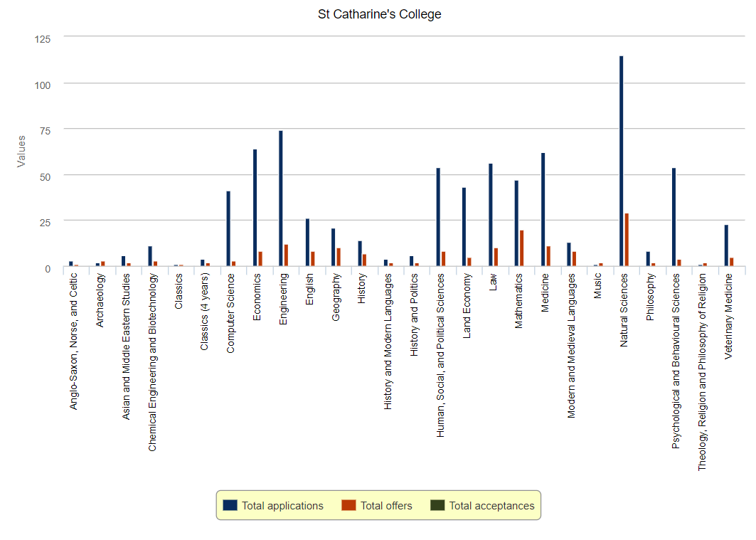Click the Law axis label
Image resolution: width=756 pixels, height=540 pixels.
pos(493,282)
